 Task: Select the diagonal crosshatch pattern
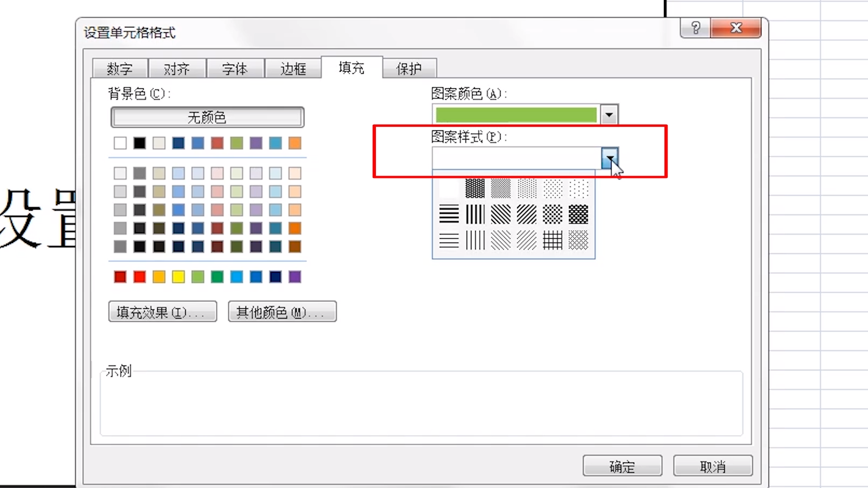(x=552, y=214)
